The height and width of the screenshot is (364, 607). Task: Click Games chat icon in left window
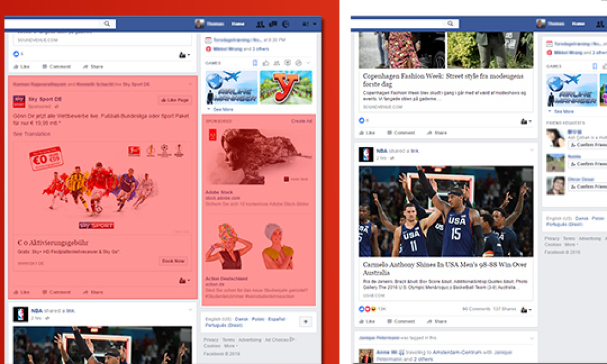(x=287, y=63)
